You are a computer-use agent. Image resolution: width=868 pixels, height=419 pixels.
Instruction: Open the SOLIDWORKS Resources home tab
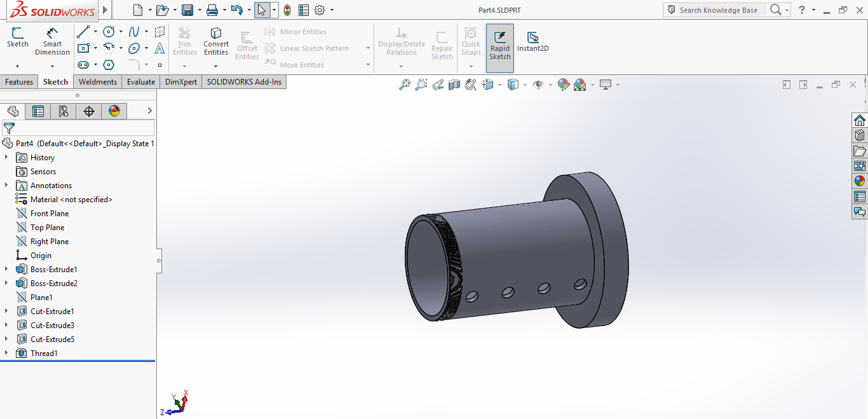tap(860, 120)
